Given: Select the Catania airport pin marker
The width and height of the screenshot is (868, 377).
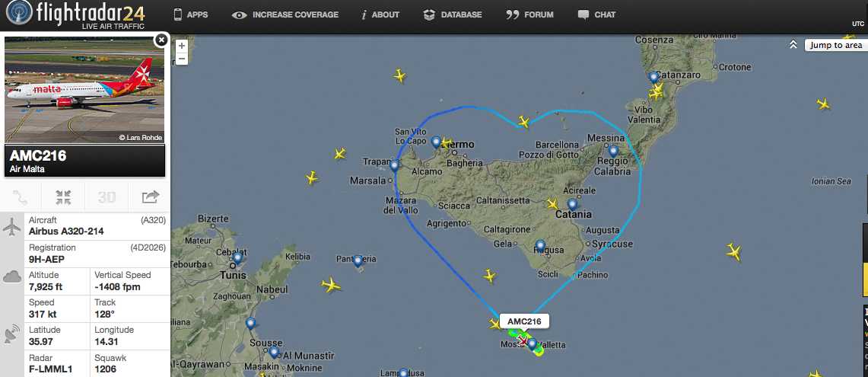Looking at the screenshot, I should [x=572, y=205].
